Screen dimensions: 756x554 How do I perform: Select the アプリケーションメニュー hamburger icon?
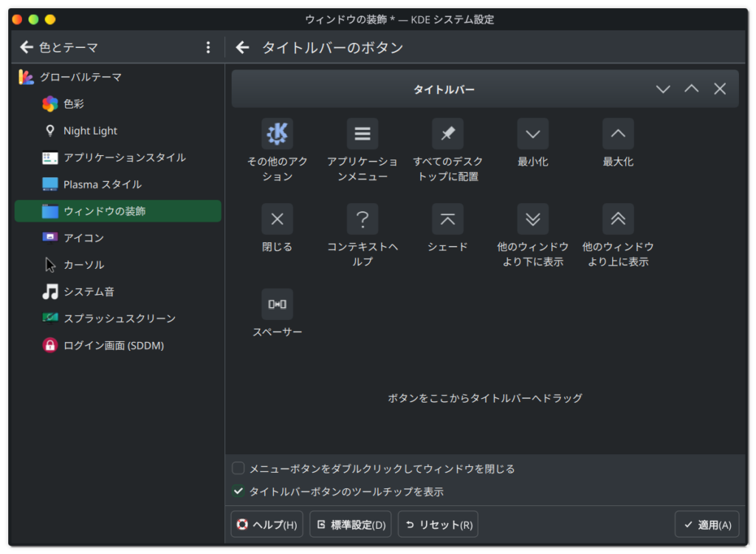[362, 134]
